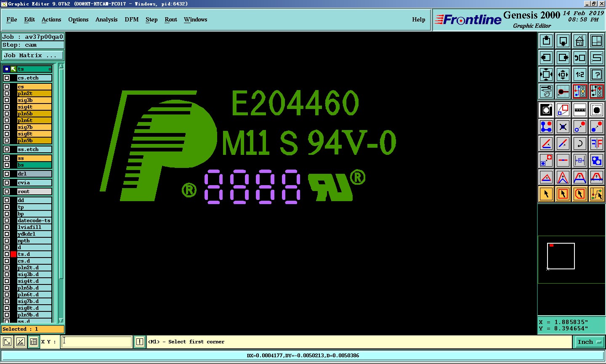Click the XY zoom area icon

coord(597,41)
